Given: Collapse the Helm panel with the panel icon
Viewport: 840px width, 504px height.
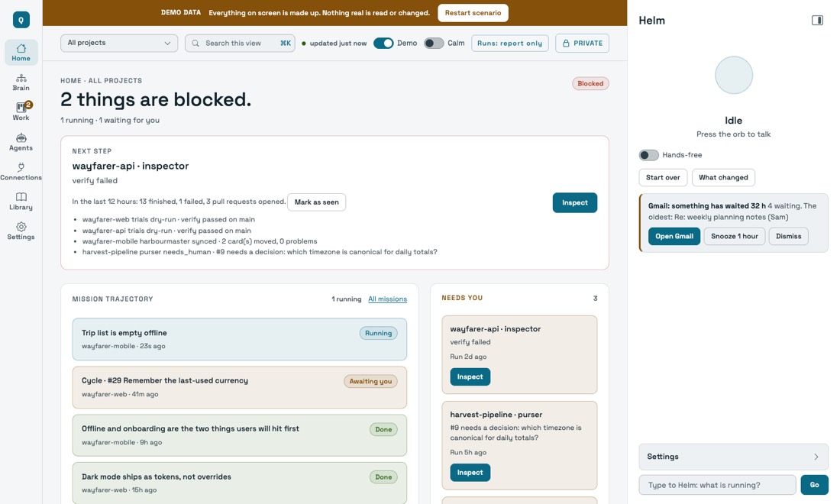Looking at the screenshot, I should [817, 21].
